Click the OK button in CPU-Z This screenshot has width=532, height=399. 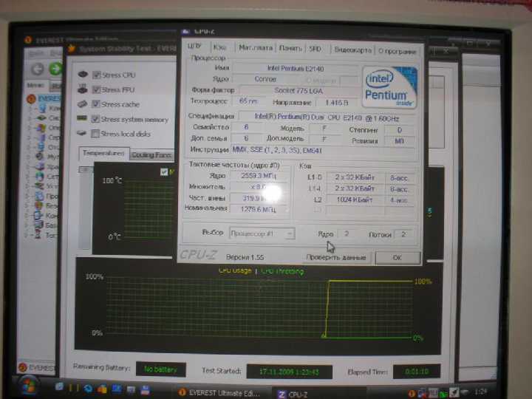[x=398, y=258]
